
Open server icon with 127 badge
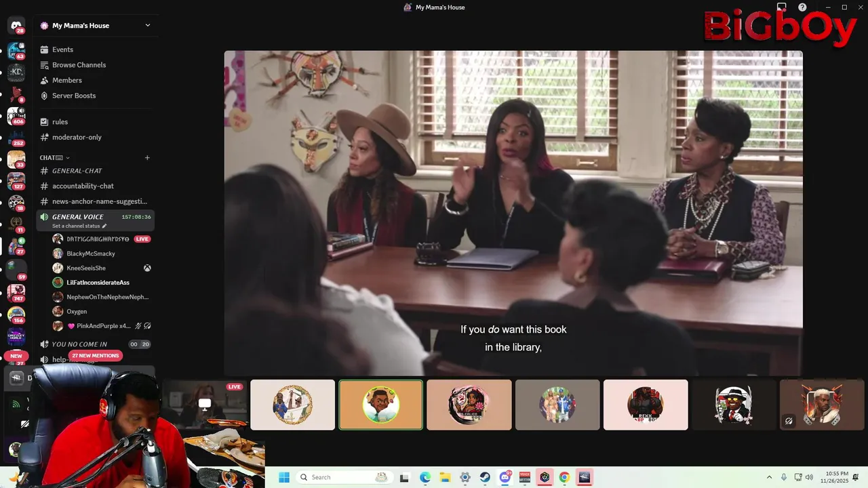coord(16,182)
